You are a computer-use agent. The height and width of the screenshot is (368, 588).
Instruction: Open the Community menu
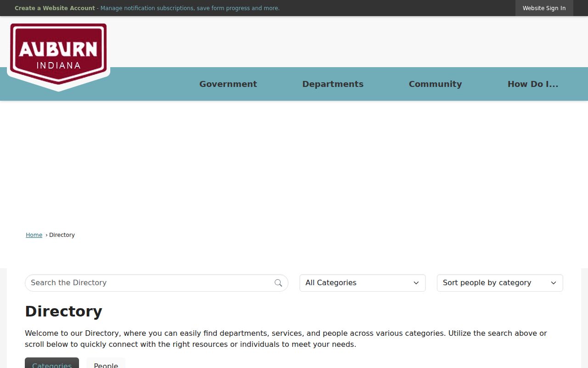(x=435, y=84)
